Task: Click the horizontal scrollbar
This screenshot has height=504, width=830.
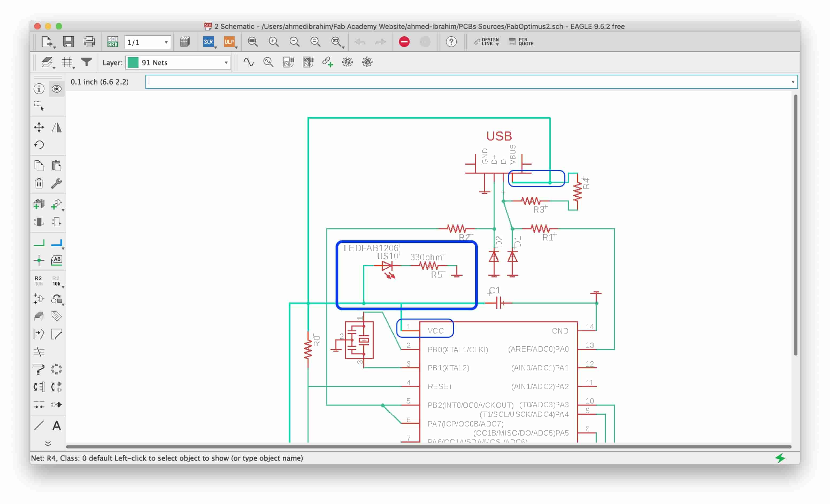Action: point(428,447)
